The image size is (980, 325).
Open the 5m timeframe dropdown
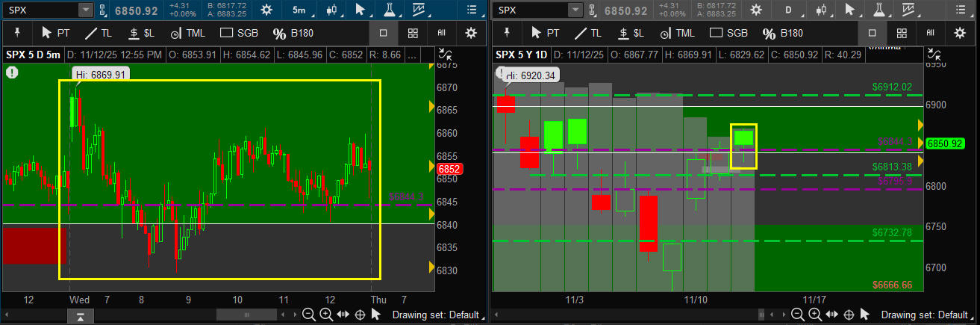click(299, 10)
